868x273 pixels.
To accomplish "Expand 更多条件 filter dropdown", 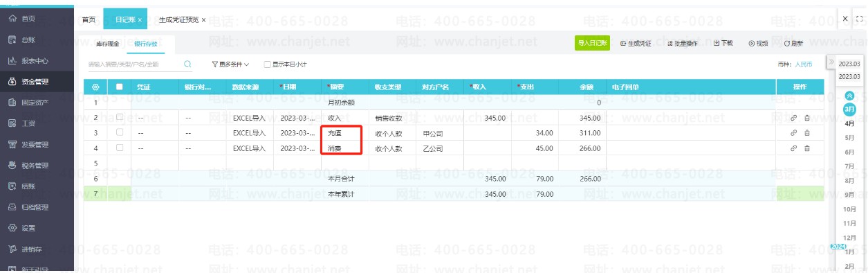I will click(230, 64).
